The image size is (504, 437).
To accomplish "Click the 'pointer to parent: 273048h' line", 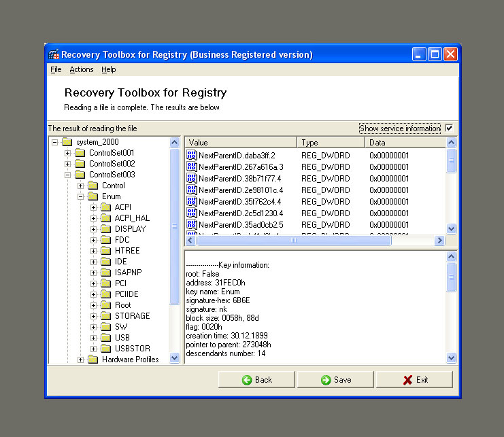I will point(229,345).
